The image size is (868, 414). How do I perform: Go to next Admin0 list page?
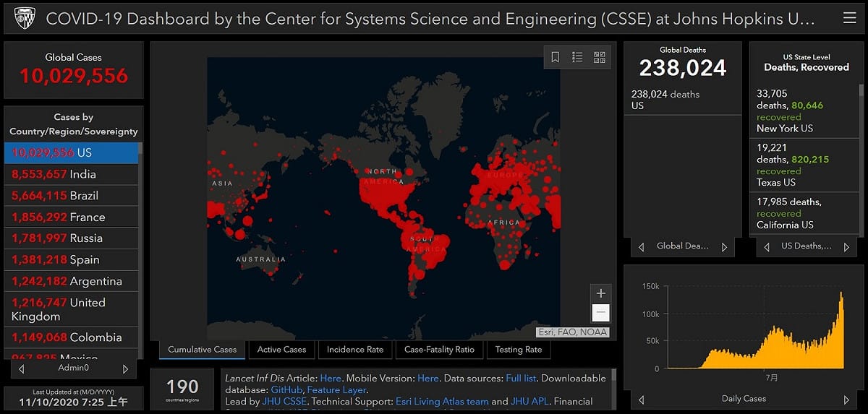125,368
